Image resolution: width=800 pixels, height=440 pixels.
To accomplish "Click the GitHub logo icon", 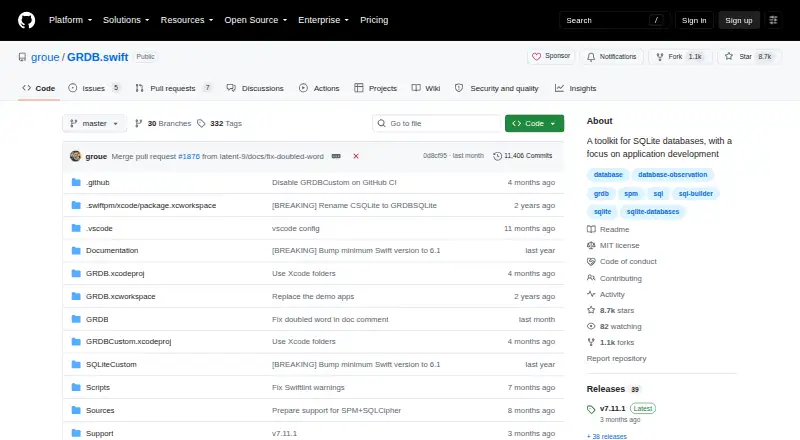I will tap(27, 20).
